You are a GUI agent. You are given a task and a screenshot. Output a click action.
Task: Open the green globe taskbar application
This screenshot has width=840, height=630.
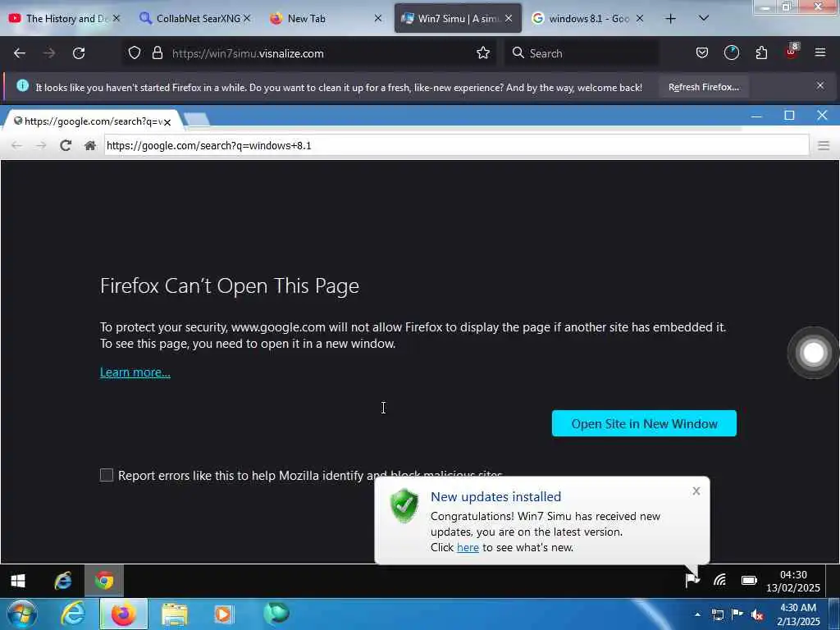(x=276, y=614)
